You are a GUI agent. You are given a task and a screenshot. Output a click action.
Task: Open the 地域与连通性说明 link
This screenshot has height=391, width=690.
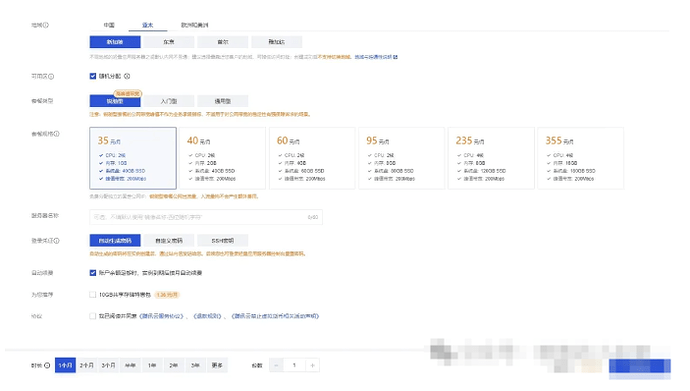point(376,57)
